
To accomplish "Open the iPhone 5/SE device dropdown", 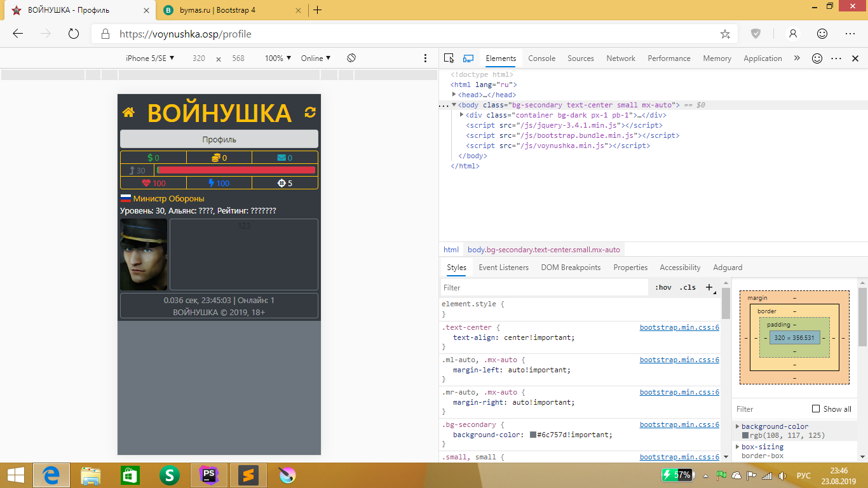I will point(150,58).
